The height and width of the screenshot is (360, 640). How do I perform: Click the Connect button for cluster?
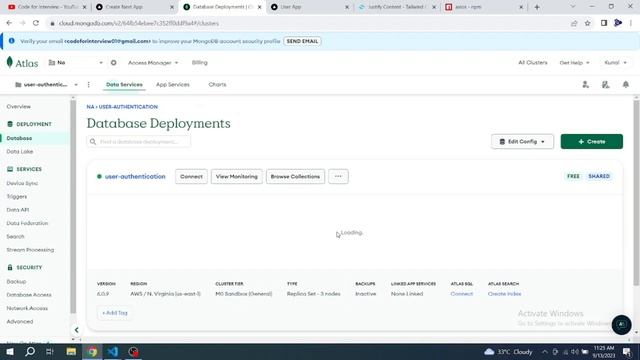click(x=191, y=176)
